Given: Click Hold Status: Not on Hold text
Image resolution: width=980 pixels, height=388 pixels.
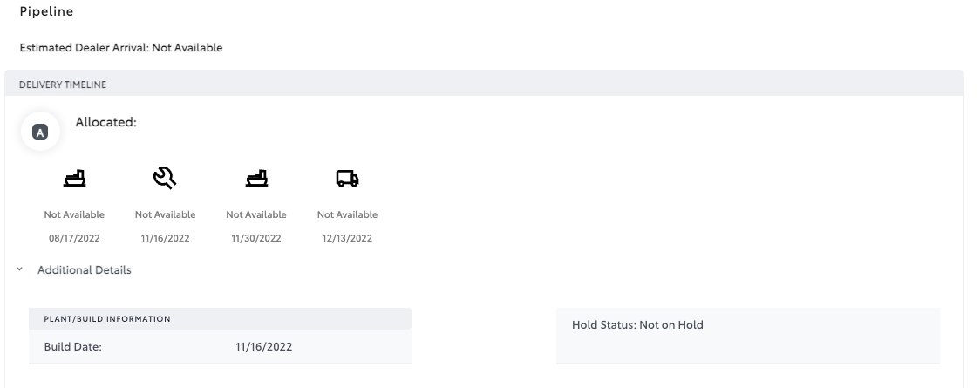Looking at the screenshot, I should coord(637,325).
